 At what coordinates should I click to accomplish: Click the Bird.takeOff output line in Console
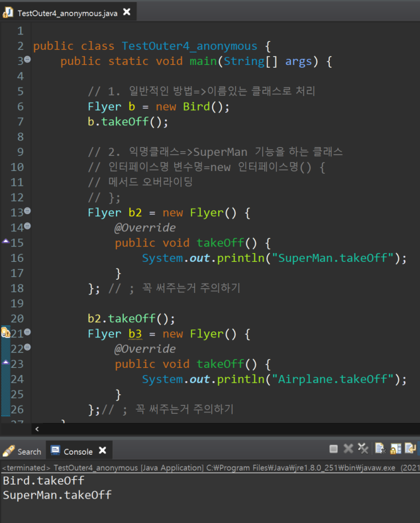point(43,481)
